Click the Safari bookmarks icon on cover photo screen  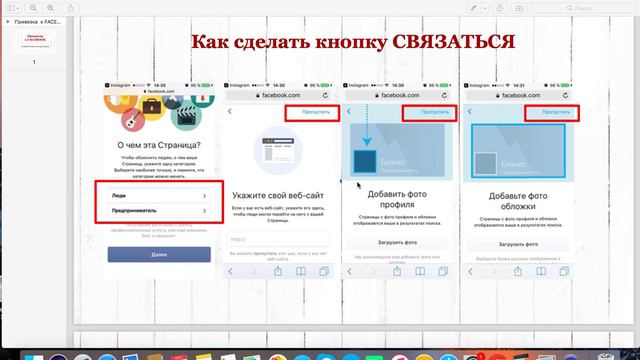541,271
